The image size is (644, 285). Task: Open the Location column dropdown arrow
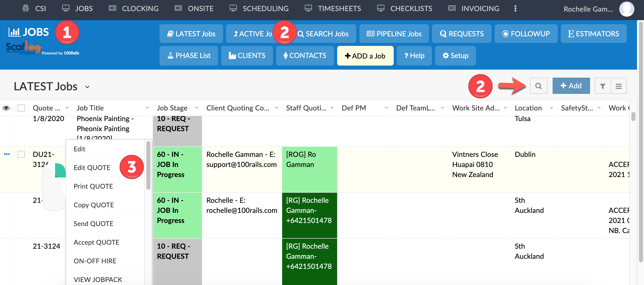click(x=552, y=108)
